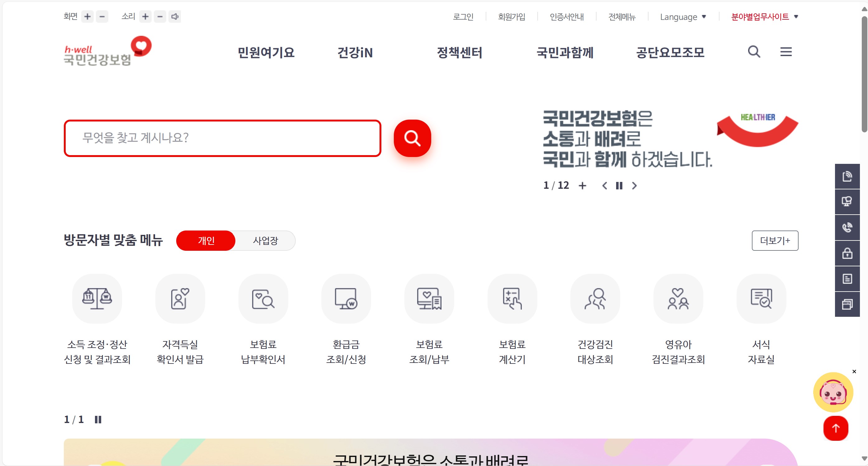Open the Language dropdown
Viewport: 868px width, 466px height.
point(683,17)
